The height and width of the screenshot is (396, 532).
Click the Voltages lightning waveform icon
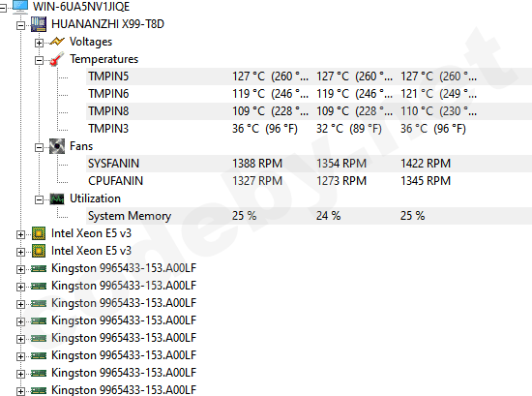[57, 42]
